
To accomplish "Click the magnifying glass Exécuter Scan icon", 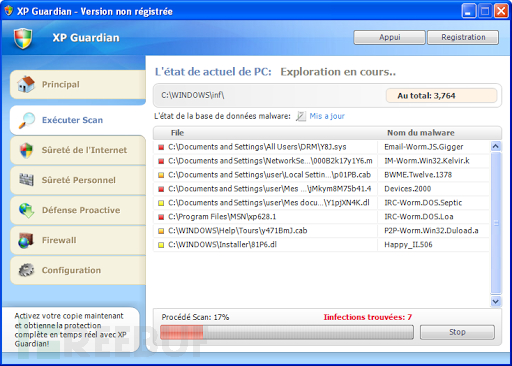I will coord(27,120).
